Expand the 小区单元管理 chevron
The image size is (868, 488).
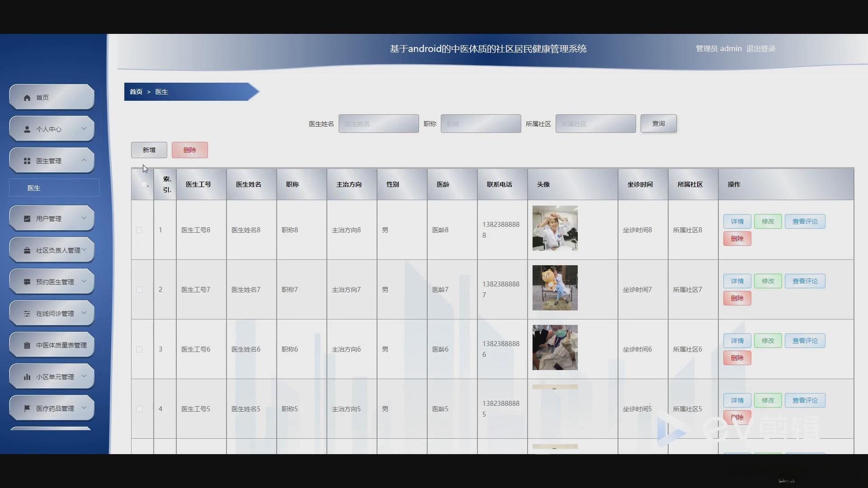tap(84, 376)
